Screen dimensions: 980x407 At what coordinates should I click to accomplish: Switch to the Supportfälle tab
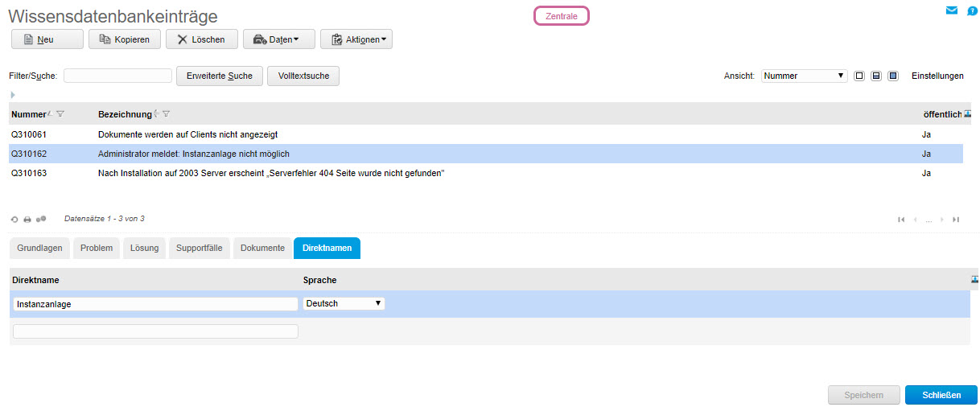(200, 248)
